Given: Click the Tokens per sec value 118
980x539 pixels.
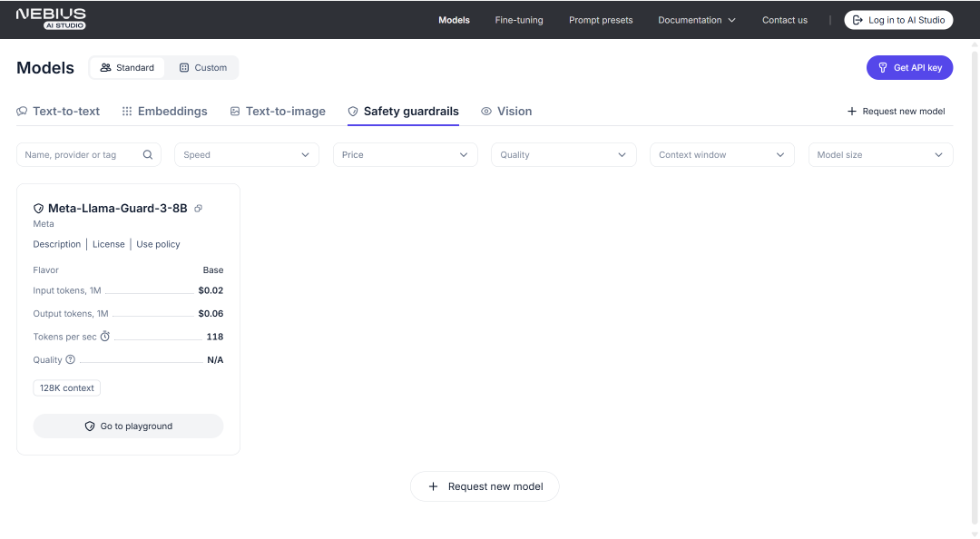Looking at the screenshot, I should pyautogui.click(x=215, y=337).
